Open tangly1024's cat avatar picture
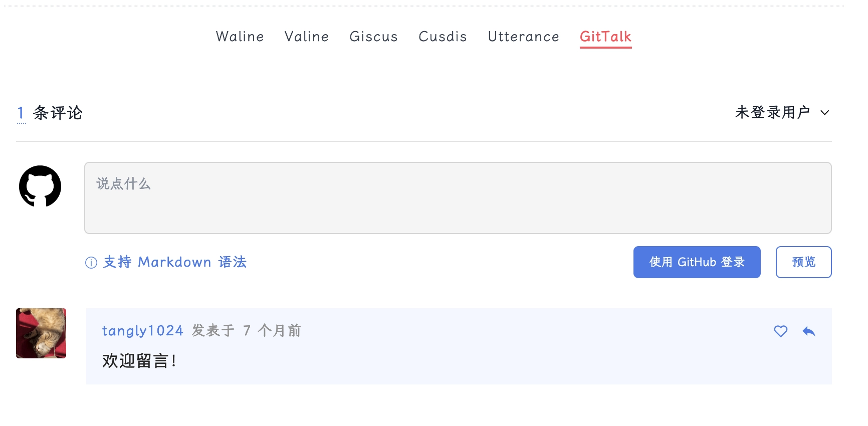This screenshot has width=868, height=426. 41,333
